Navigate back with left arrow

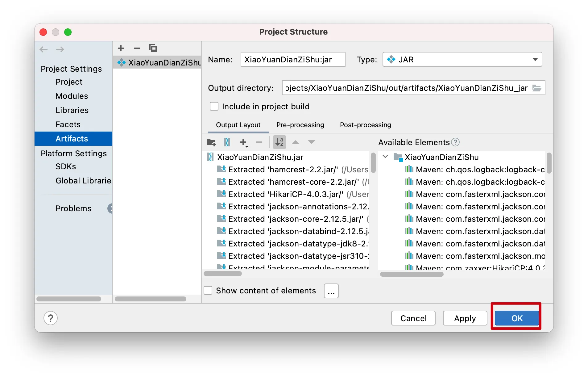click(44, 49)
